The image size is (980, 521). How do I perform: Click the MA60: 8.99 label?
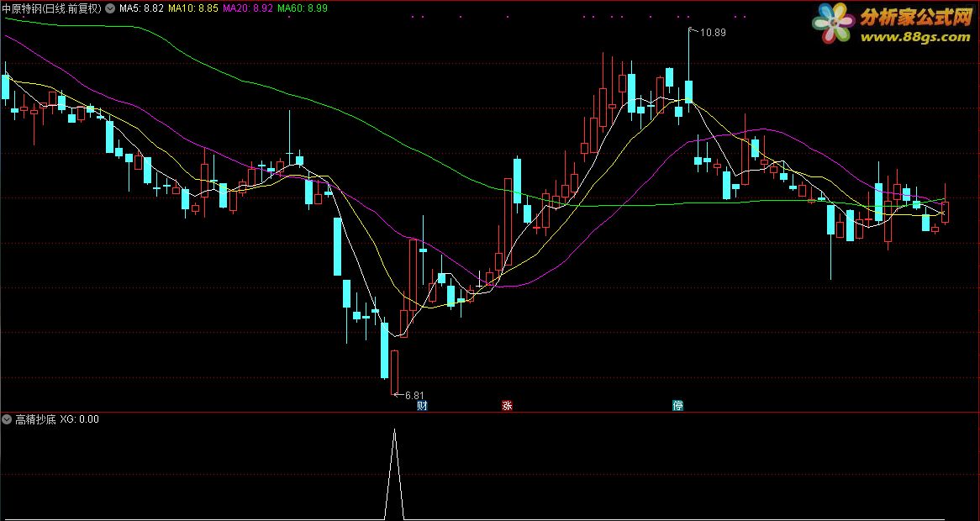tap(303, 8)
